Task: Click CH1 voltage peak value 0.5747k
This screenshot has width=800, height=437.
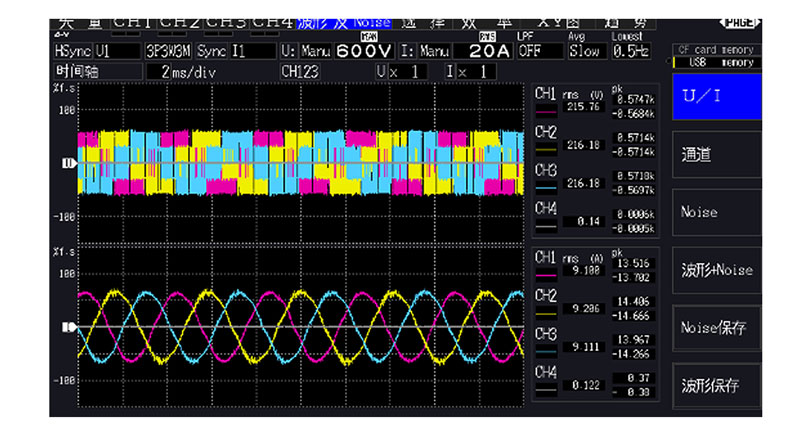Action: (x=634, y=100)
